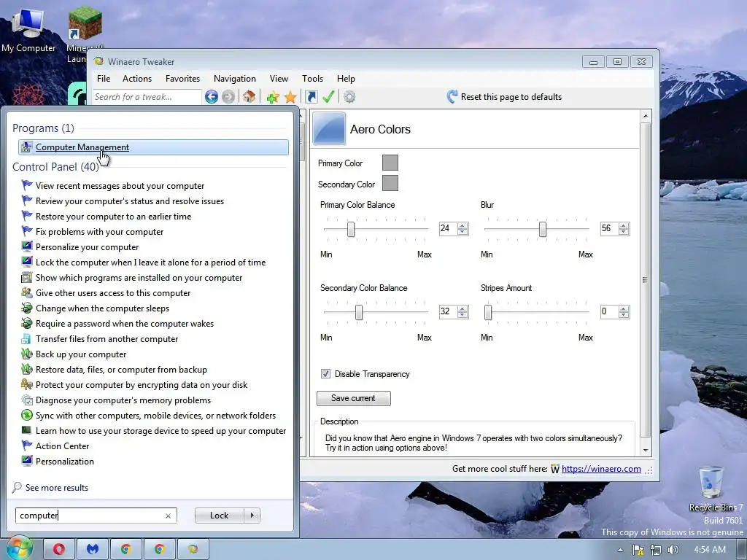Open the Opera browser taskbar icon
747x560 pixels.
59,549
